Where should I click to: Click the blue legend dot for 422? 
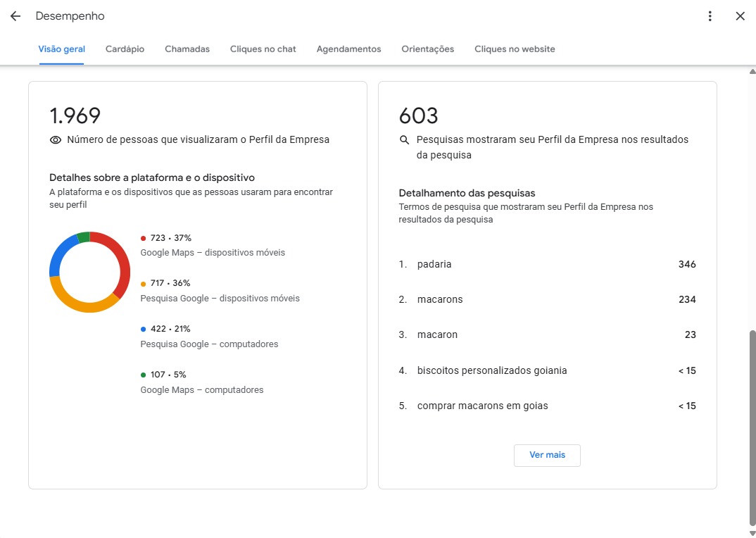tap(143, 329)
